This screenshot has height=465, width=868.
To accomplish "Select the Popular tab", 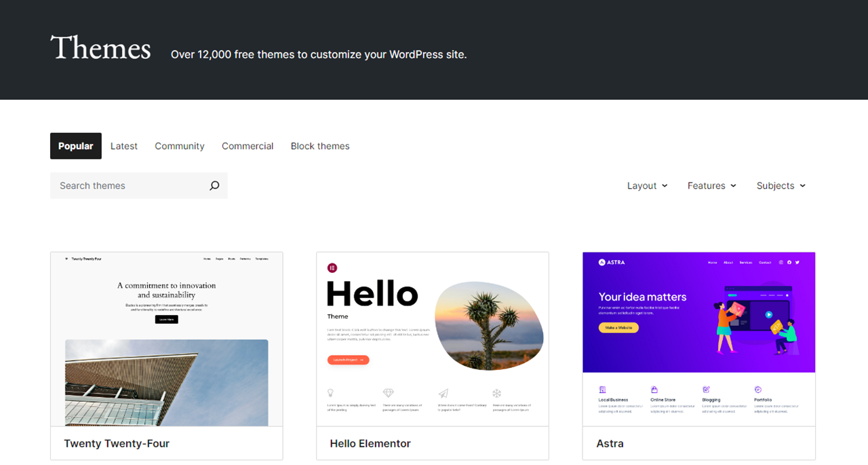I will tap(76, 146).
